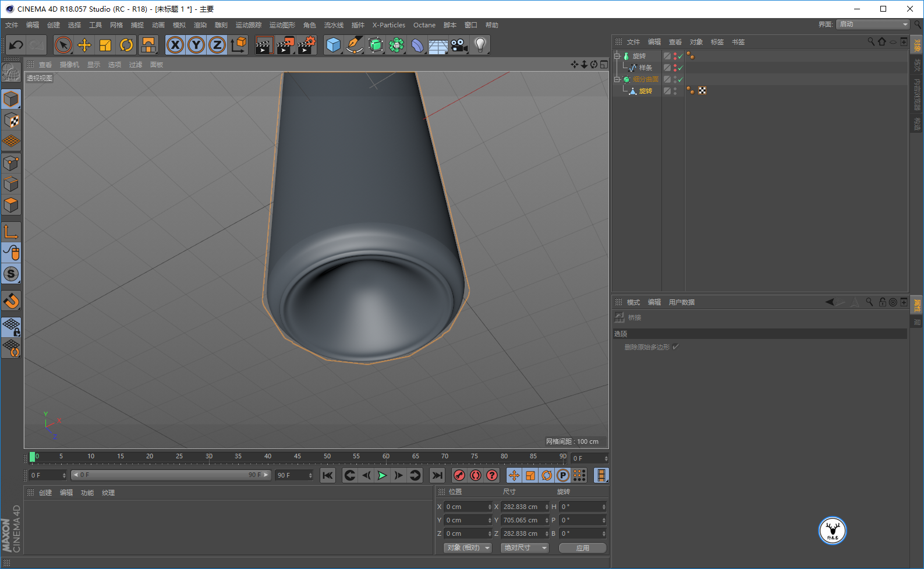Click the cube primitive object icon

[x=333, y=45]
